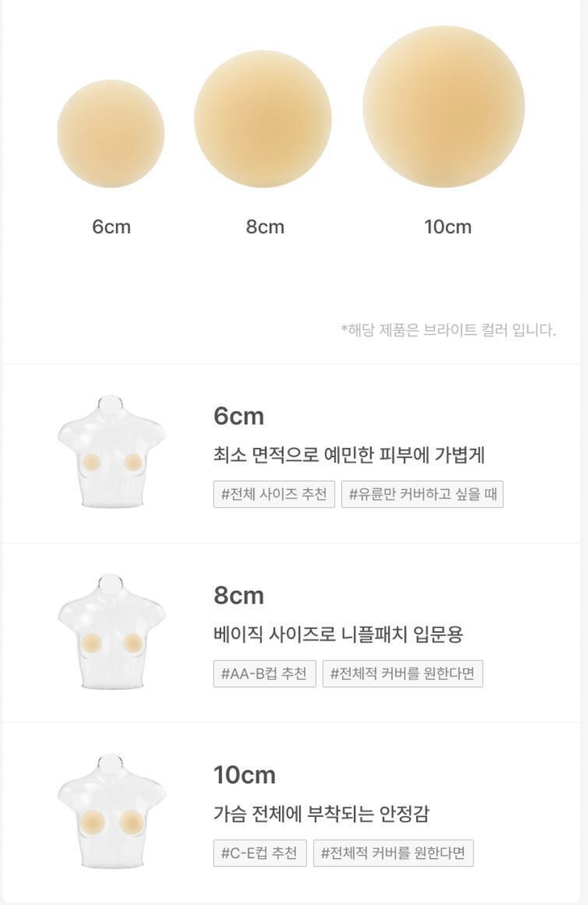This screenshot has width=588, height=905.
Task: Click the bold 10cm section heading
Action: 245,775
